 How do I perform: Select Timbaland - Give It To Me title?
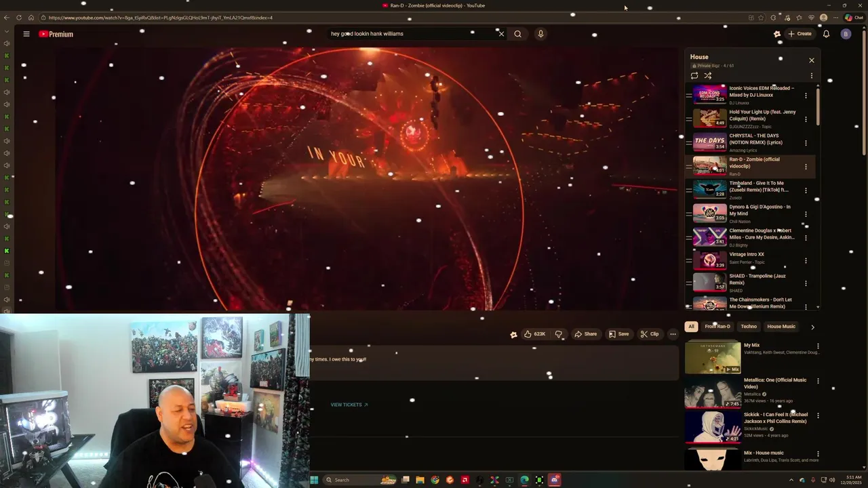tap(759, 186)
